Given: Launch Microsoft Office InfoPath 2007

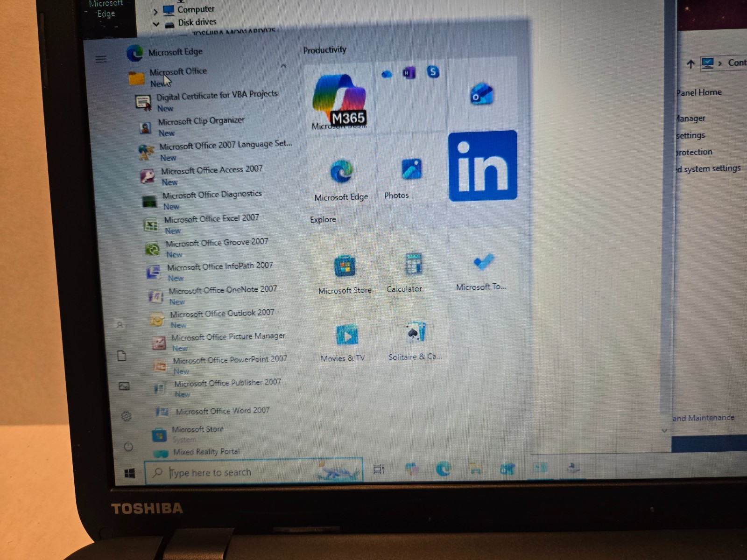Looking at the screenshot, I should [209, 272].
